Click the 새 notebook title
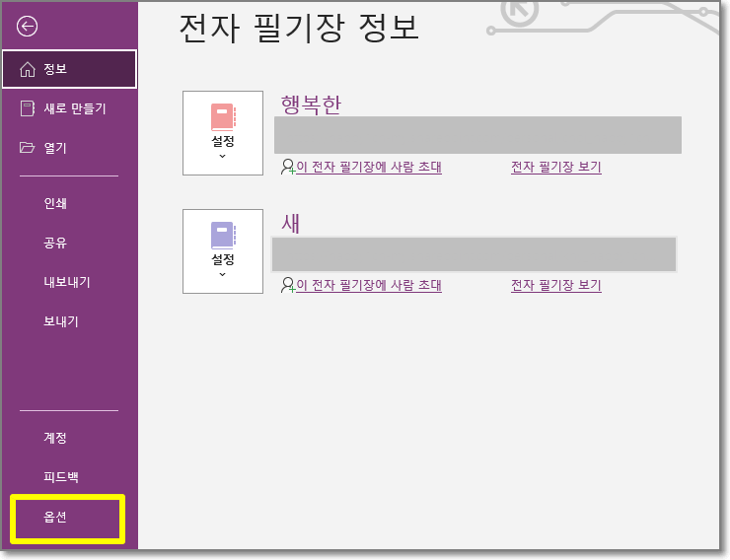The width and height of the screenshot is (730, 560). click(291, 223)
